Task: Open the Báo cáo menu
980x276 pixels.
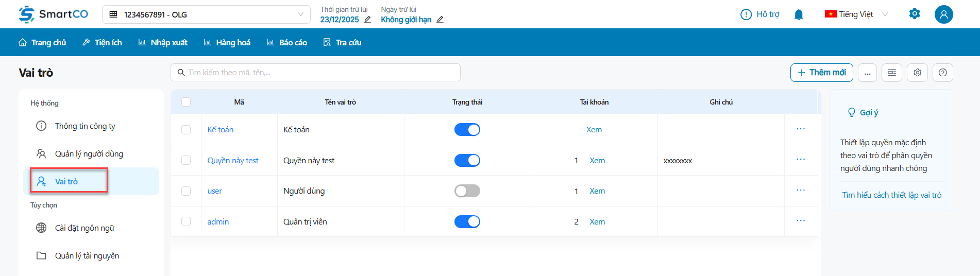Action: tap(287, 42)
